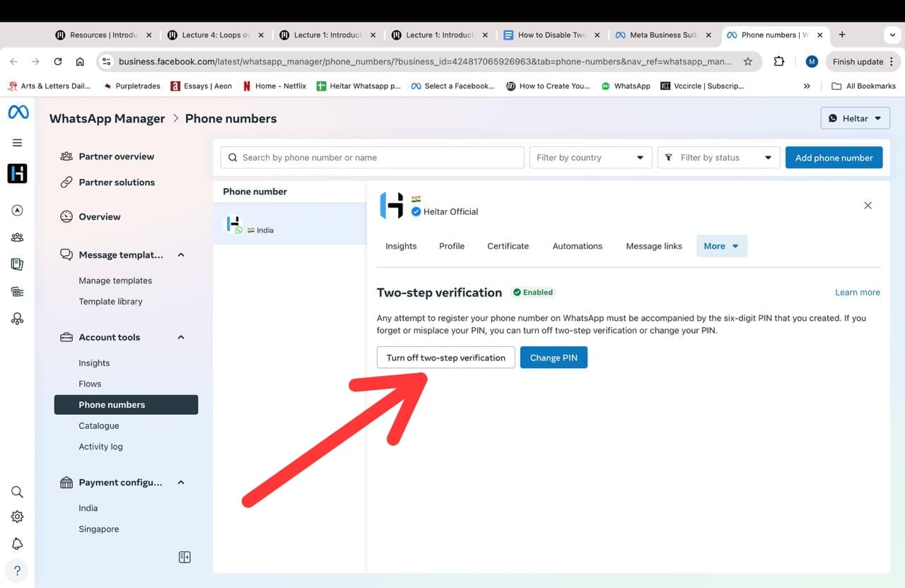
Task: Show more bookmarks with double chevron
Action: tap(807, 86)
